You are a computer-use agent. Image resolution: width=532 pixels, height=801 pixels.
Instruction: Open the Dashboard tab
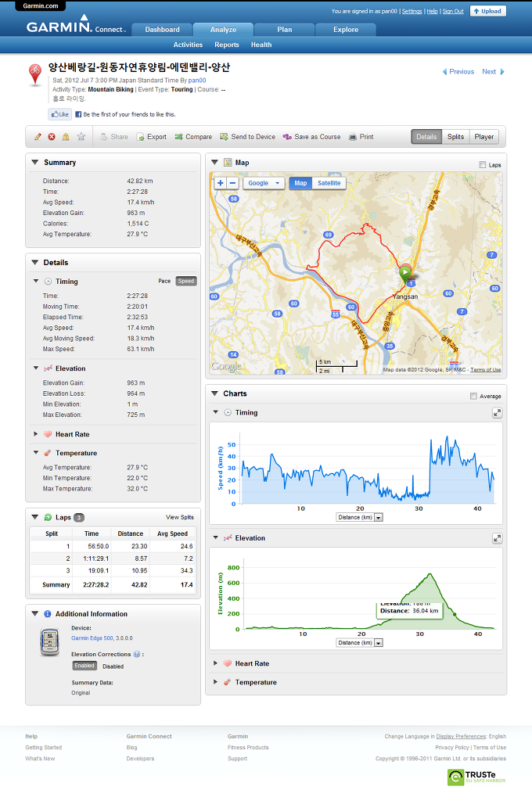pos(162,30)
